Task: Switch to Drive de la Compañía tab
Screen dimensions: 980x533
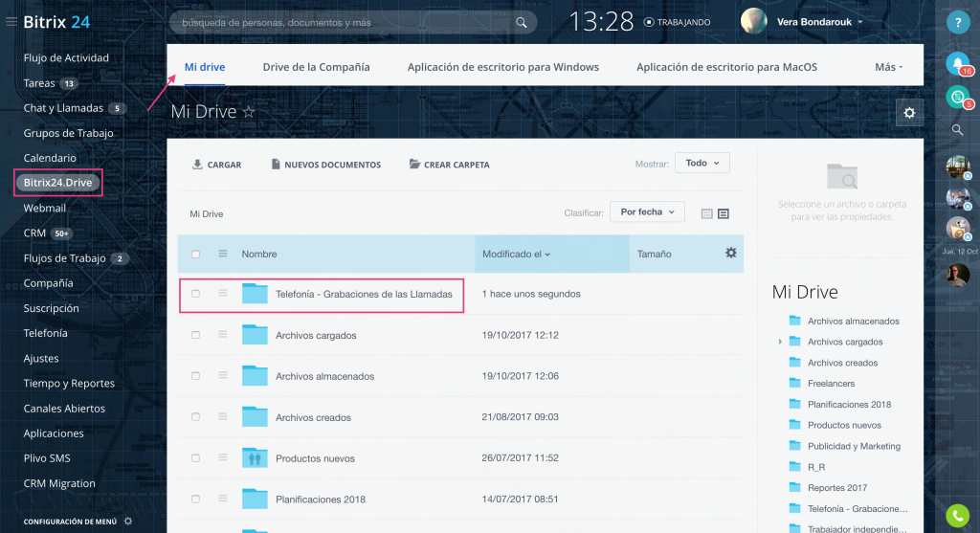Action: 316,67
